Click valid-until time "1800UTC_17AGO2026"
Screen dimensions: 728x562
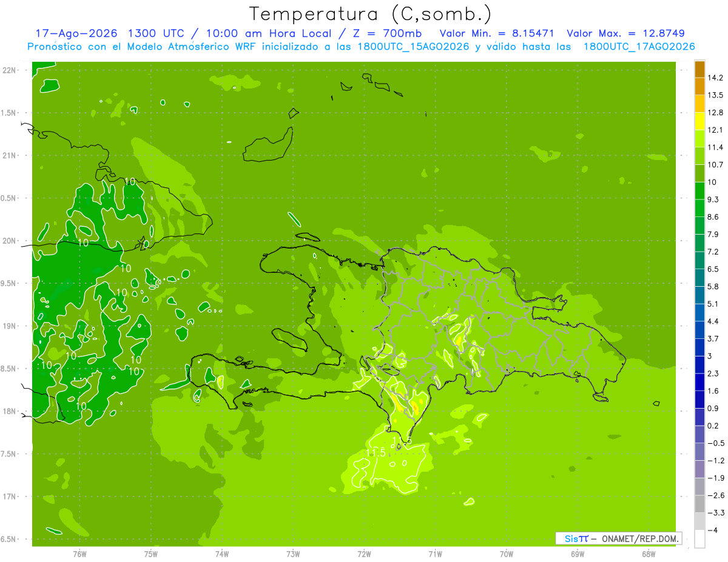pos(639,47)
